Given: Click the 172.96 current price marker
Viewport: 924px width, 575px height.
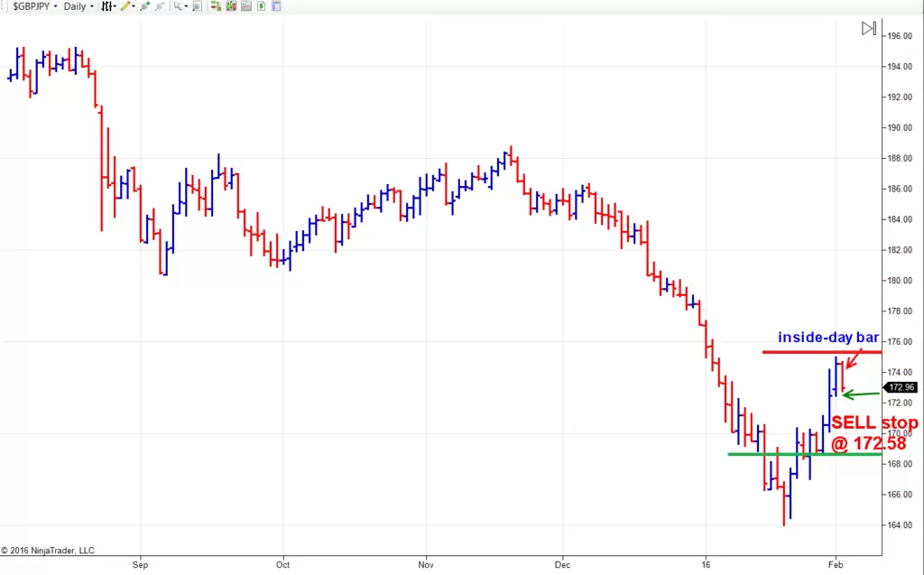Looking at the screenshot, I should click(x=901, y=387).
